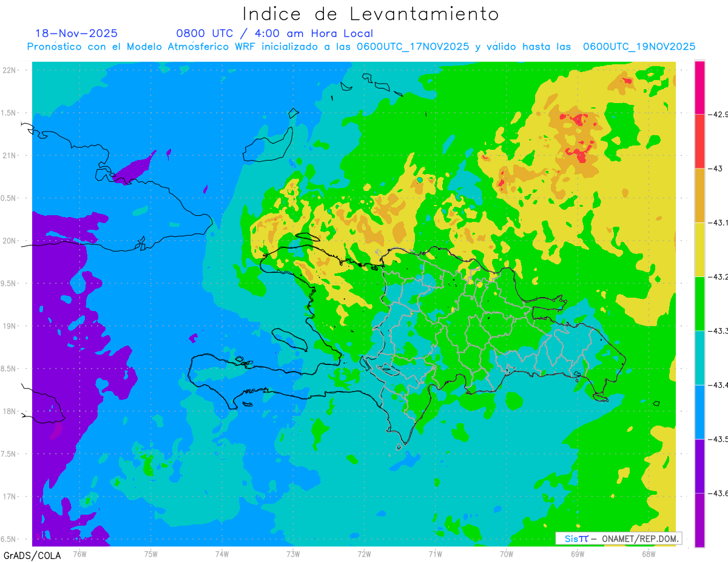The image size is (728, 562).
Task: Click the title 'Indice de Levantamiento'
Action: (371, 13)
